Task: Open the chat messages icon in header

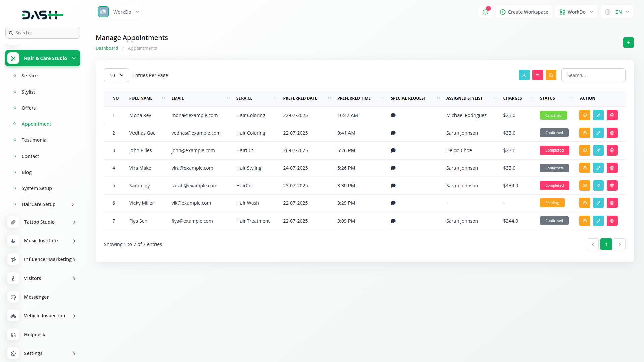Action: [x=485, y=12]
